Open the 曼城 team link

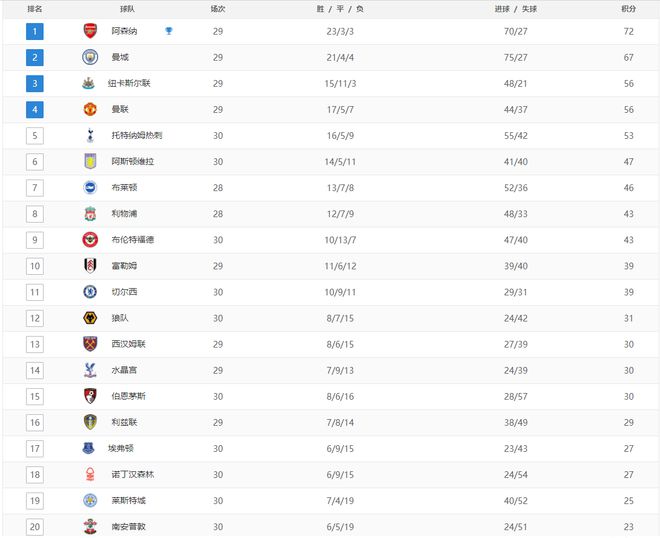click(120, 57)
